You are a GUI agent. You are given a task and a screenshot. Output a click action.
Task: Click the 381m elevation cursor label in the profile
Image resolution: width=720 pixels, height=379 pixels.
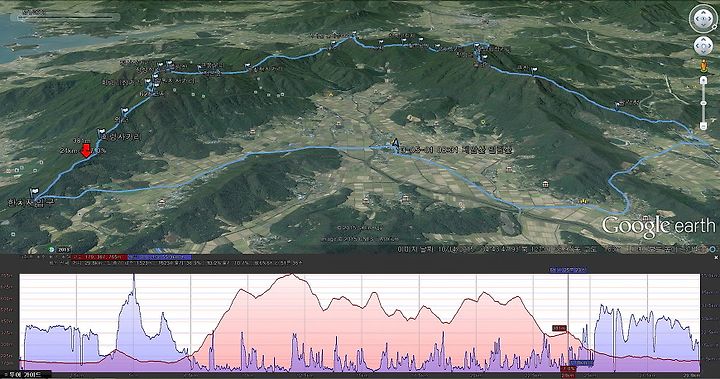(559, 328)
